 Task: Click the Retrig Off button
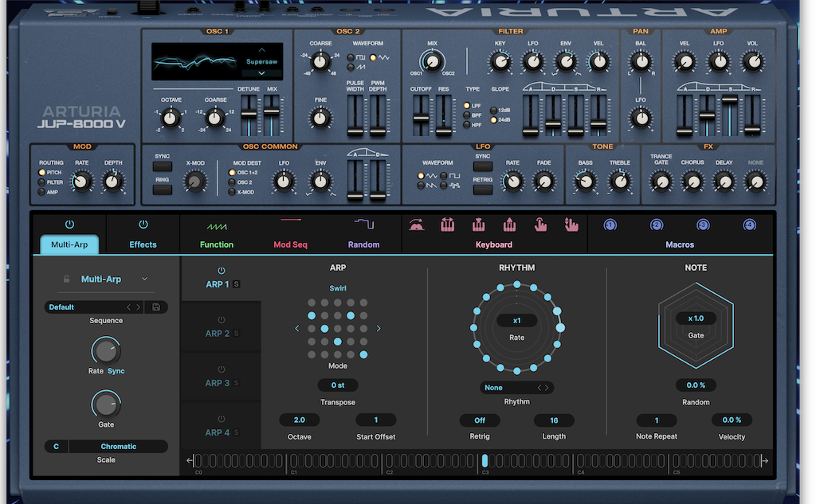(x=479, y=420)
